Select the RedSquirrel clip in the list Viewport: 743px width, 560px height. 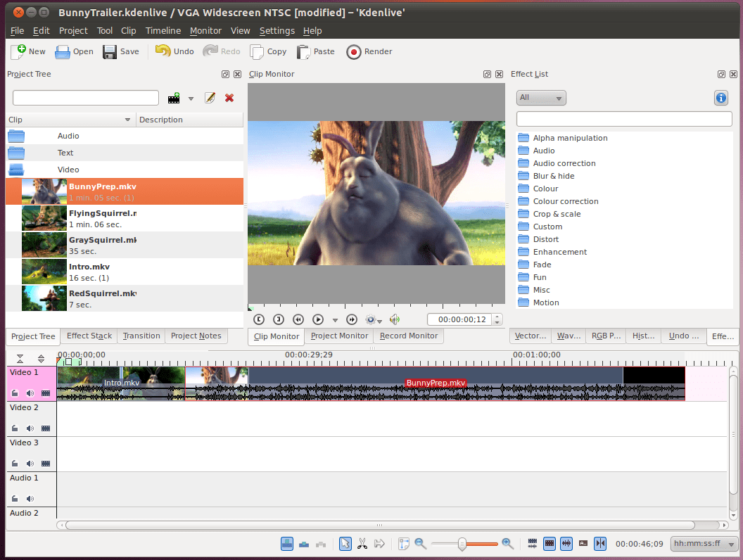coord(125,298)
